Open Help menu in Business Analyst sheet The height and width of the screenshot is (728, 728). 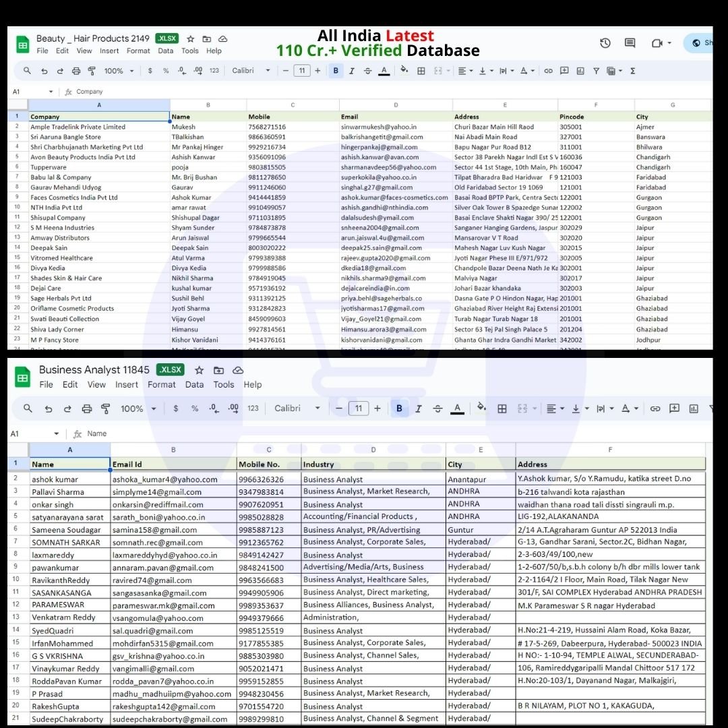tap(253, 385)
